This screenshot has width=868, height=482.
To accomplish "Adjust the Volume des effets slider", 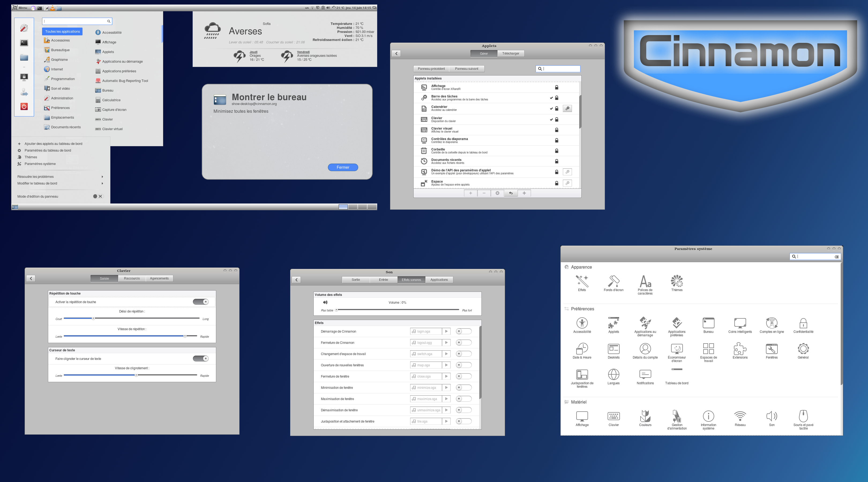I will pos(398,310).
